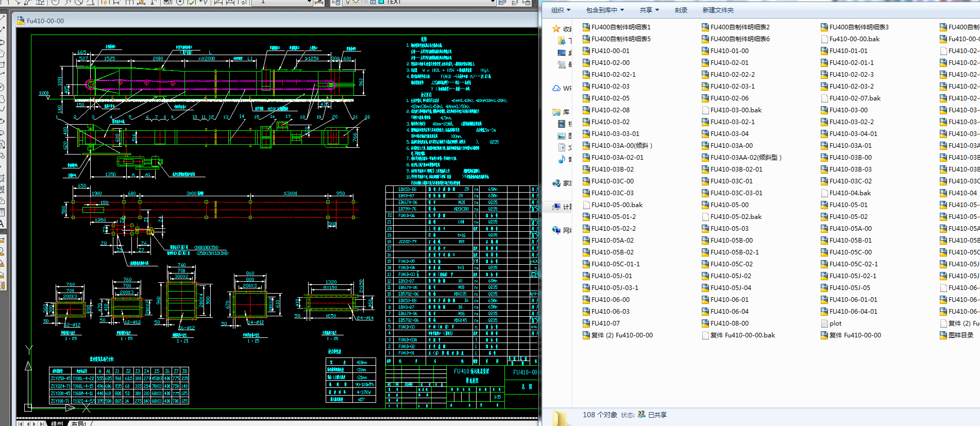Select the Music library note icon
This screenshot has height=426, width=980.
pyautogui.click(x=562, y=159)
